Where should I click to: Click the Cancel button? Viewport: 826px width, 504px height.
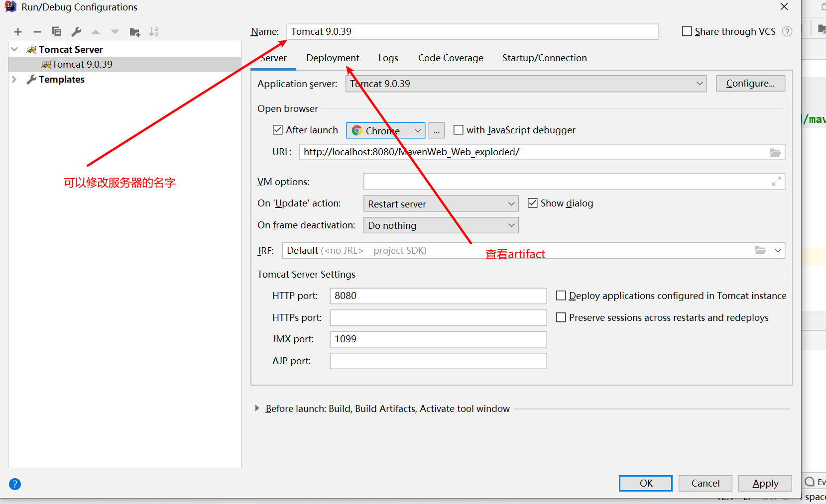coord(706,483)
